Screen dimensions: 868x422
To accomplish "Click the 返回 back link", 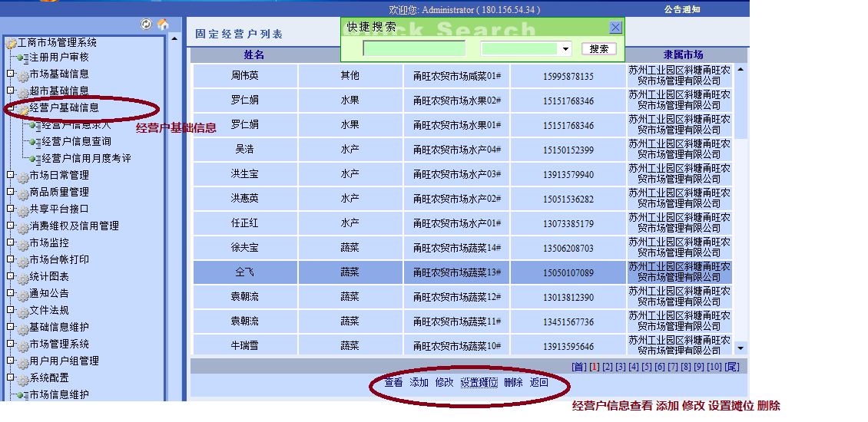I will (539, 382).
